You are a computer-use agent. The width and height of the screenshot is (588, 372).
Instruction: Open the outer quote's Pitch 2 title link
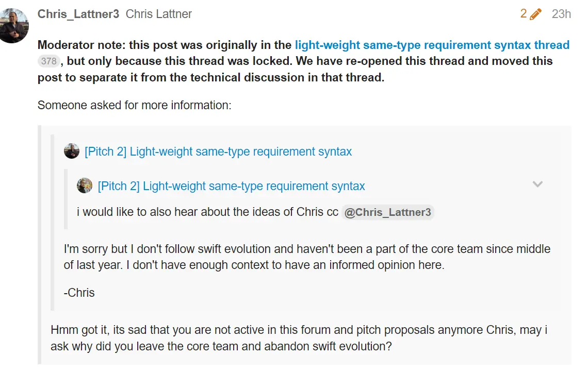tap(218, 151)
